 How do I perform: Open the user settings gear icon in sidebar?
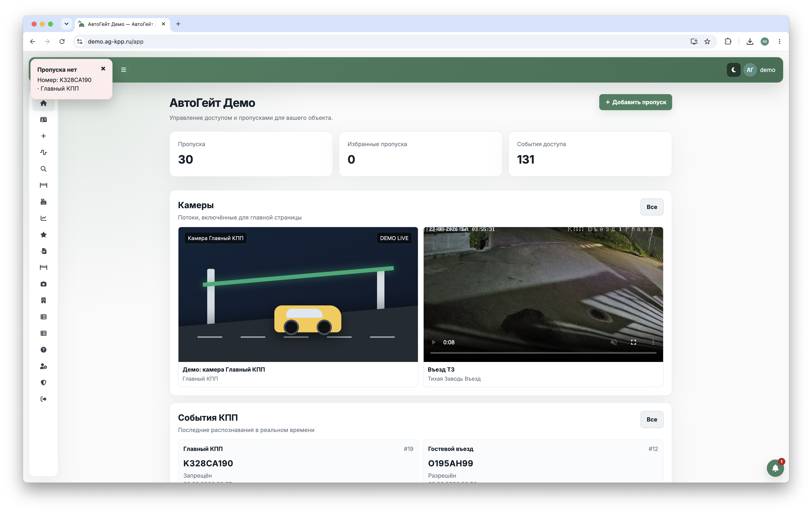pos(44,366)
